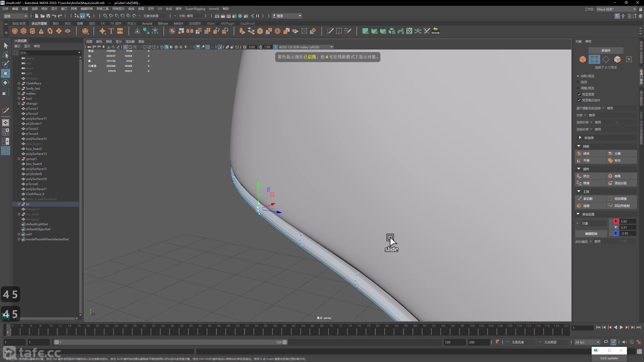Click the Mirror shelf icon
This screenshot has height=362, width=644.
click(x=190, y=31)
